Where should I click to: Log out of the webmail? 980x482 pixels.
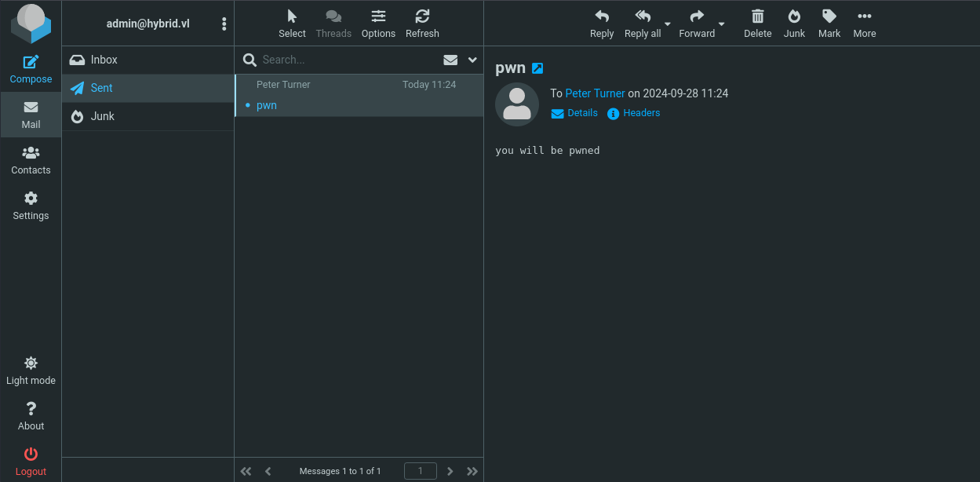[x=31, y=462]
